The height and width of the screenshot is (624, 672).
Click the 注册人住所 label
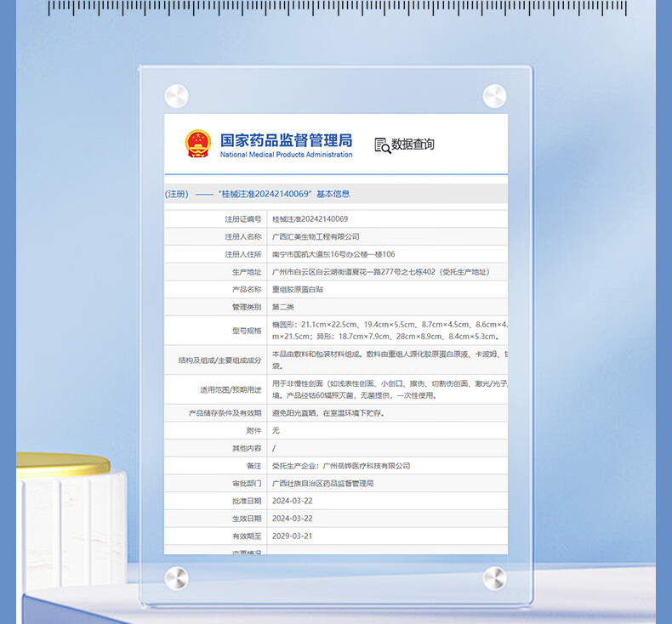click(x=243, y=254)
